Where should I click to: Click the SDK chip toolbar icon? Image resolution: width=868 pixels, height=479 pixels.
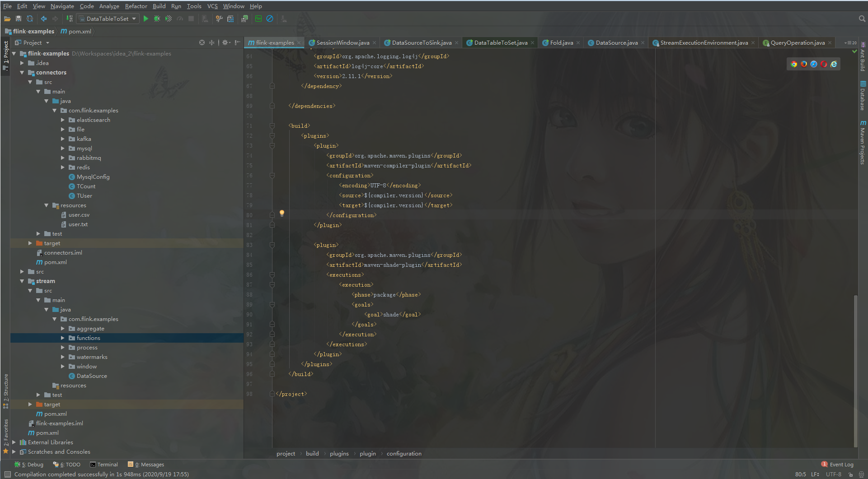pos(244,19)
